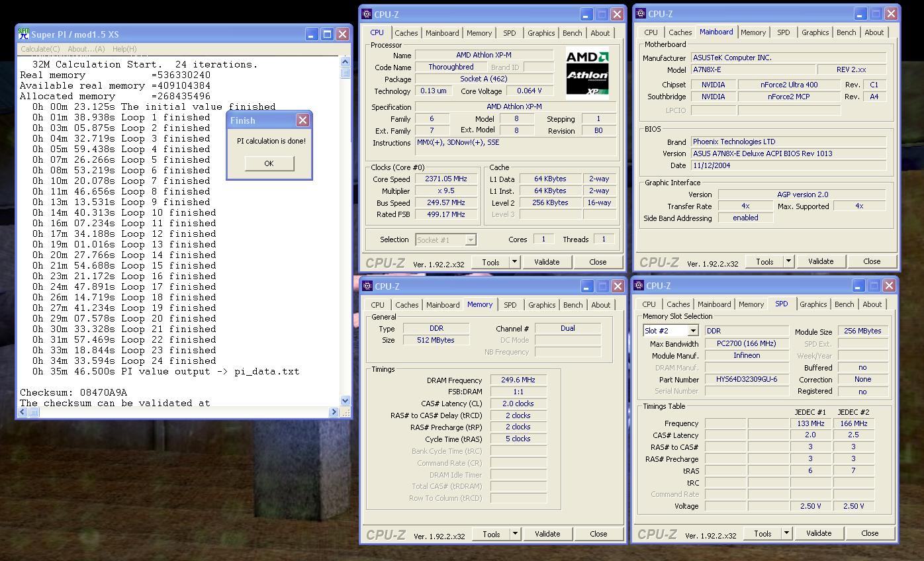Open About tab in CPU window
This screenshot has height=561, width=924.
tap(600, 33)
